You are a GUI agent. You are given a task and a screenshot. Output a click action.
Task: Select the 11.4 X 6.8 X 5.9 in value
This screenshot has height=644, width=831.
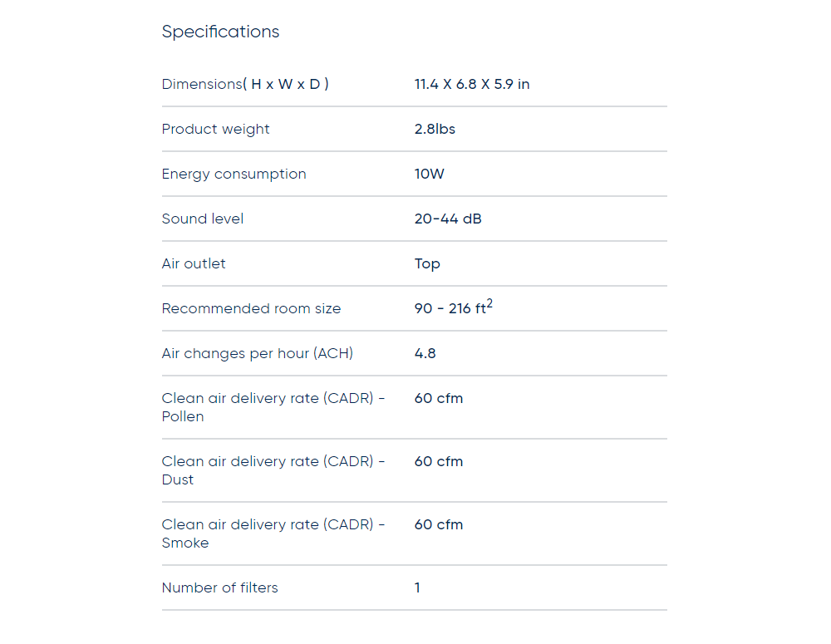[x=472, y=84]
